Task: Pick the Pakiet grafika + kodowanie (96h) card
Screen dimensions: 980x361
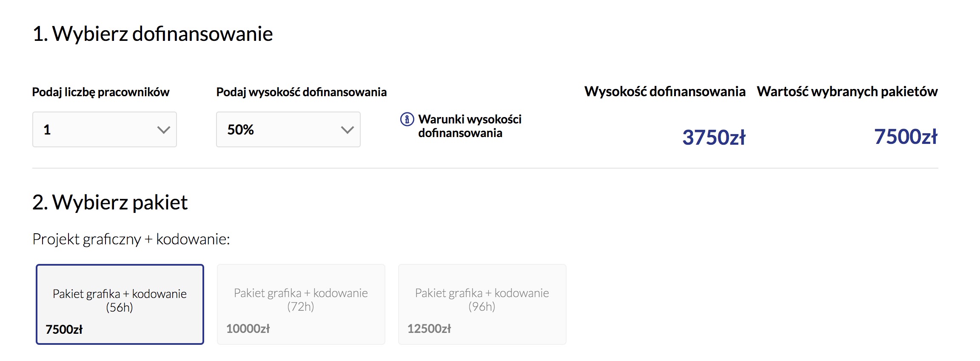Action: 482,304
